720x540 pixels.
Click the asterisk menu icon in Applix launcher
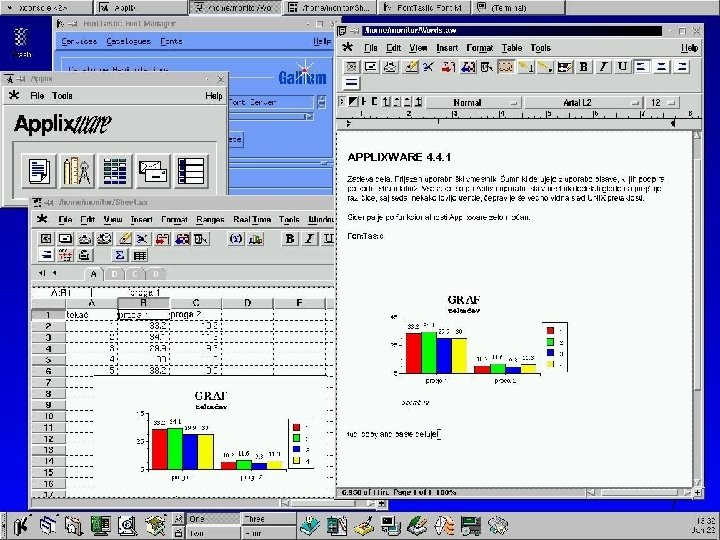click(x=14, y=95)
